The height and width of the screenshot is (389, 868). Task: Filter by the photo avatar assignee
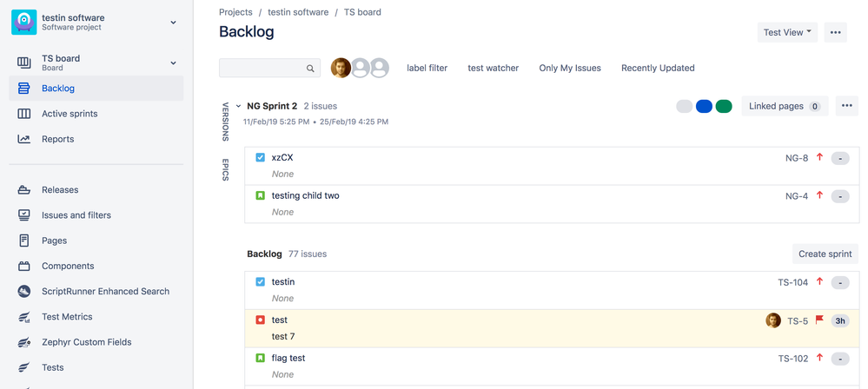(341, 68)
